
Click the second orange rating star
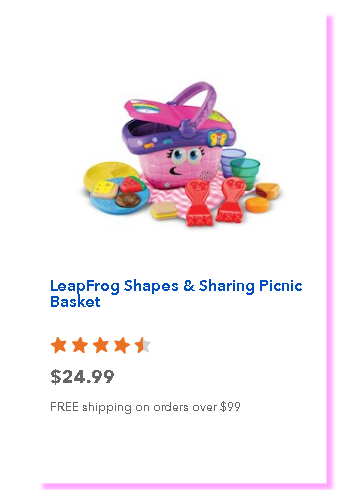(80, 345)
